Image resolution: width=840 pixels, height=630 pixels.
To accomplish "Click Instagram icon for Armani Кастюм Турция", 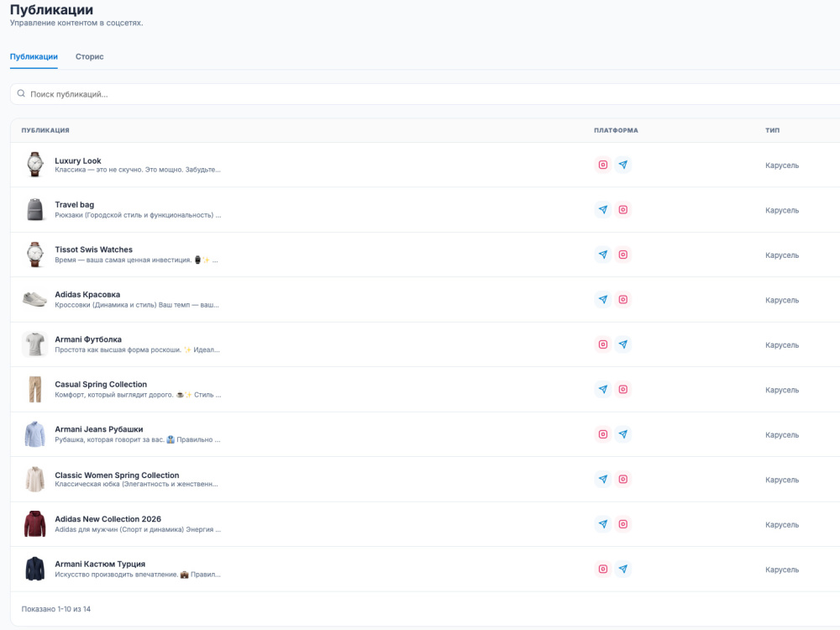I will point(602,569).
